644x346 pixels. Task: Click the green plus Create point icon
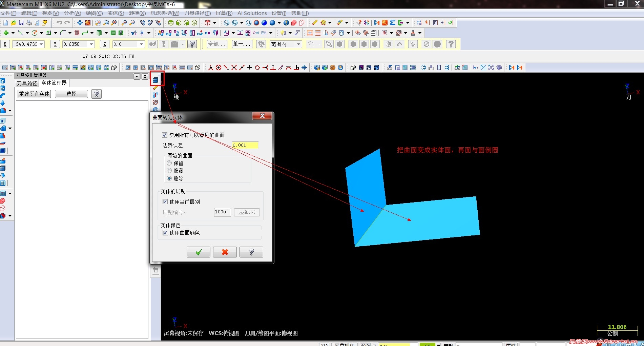click(6, 33)
